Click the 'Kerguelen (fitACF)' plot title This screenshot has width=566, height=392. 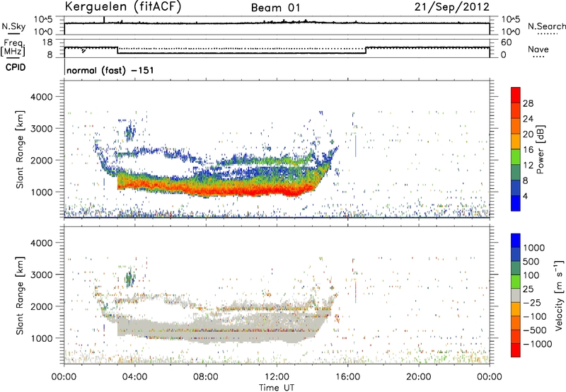click(122, 7)
